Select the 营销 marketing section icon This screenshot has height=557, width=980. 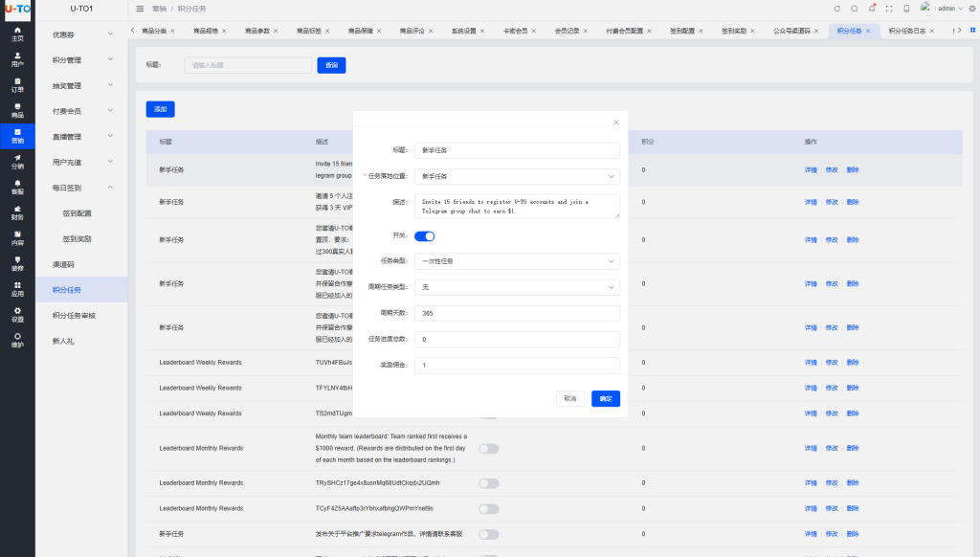pyautogui.click(x=17, y=136)
